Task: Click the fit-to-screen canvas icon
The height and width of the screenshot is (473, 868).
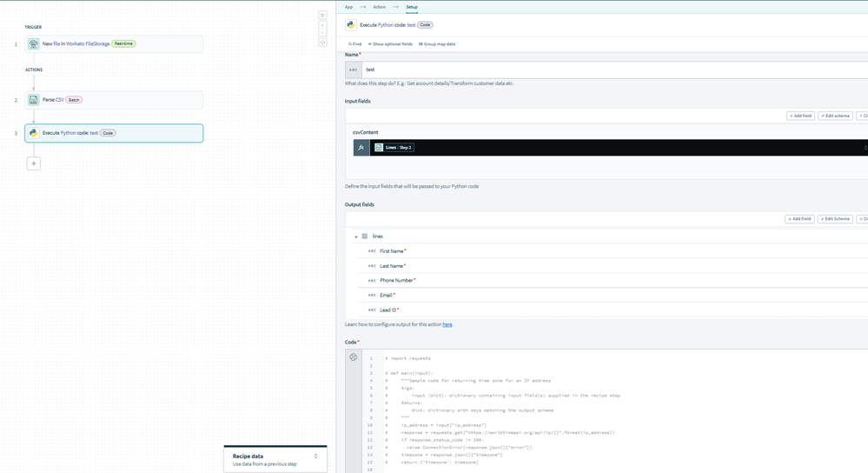Action: pos(322,42)
